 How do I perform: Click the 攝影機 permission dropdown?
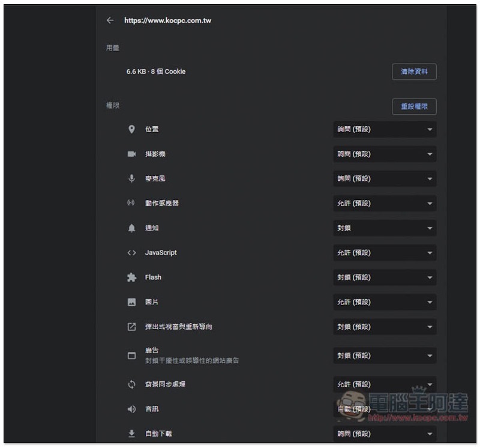coord(385,154)
